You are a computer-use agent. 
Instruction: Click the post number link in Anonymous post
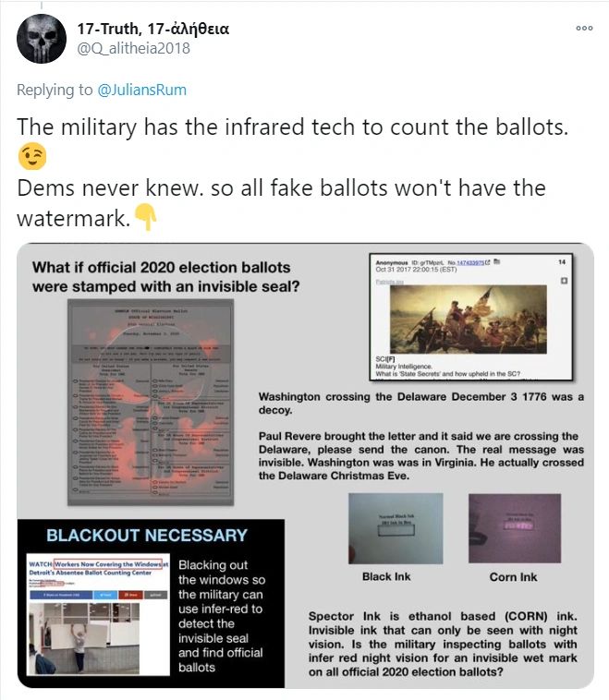pos(470,262)
